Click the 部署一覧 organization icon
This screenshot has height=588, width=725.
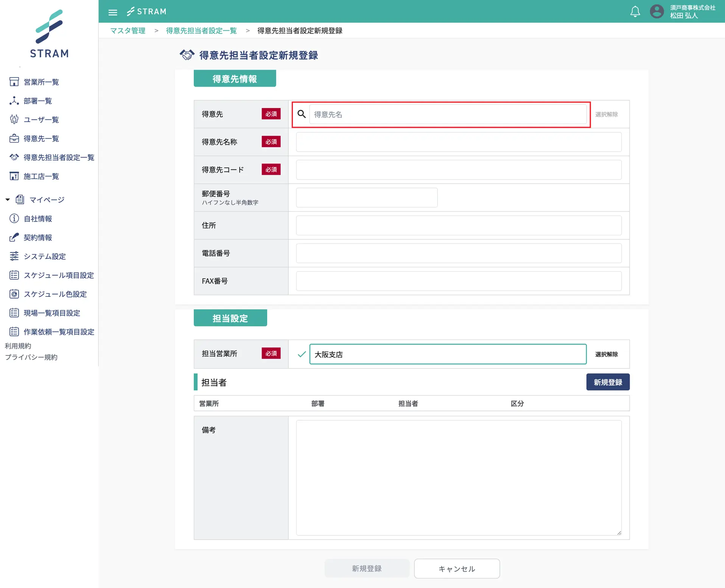point(14,101)
